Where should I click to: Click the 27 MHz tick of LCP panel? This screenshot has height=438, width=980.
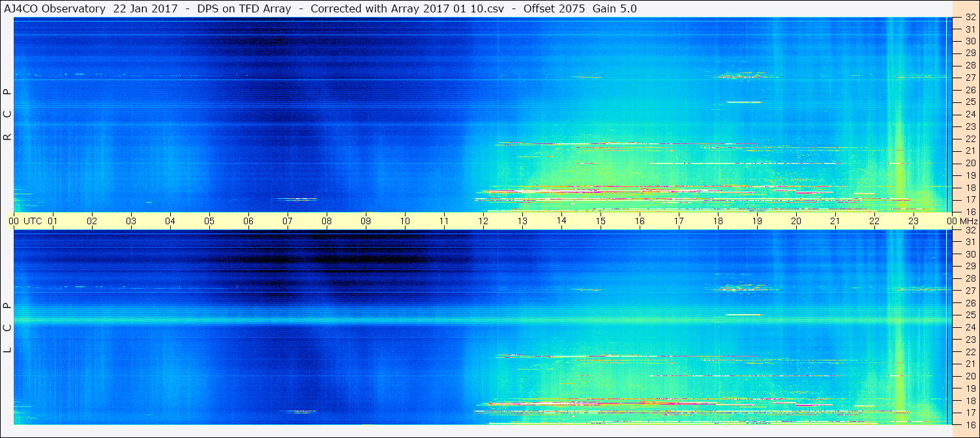970,290
